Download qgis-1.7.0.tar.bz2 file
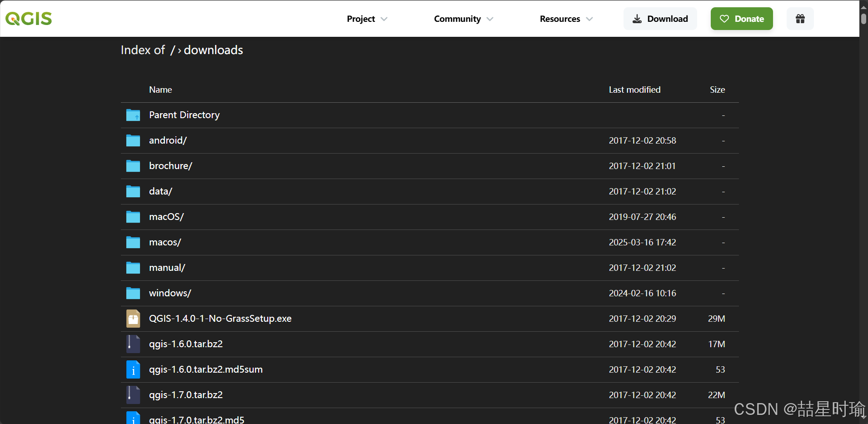This screenshot has height=424, width=868. (x=186, y=395)
